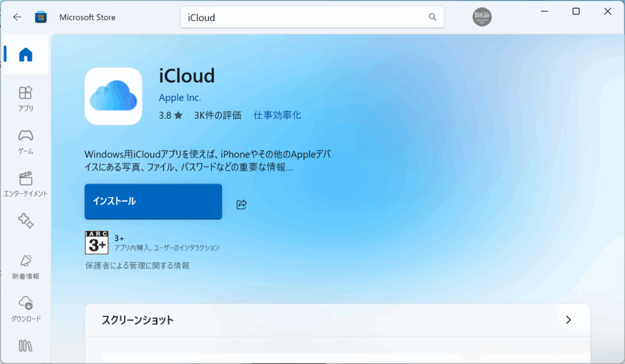The image size is (625, 364).
Task: Open the Apple Inc. publisher link
Action: (x=179, y=98)
